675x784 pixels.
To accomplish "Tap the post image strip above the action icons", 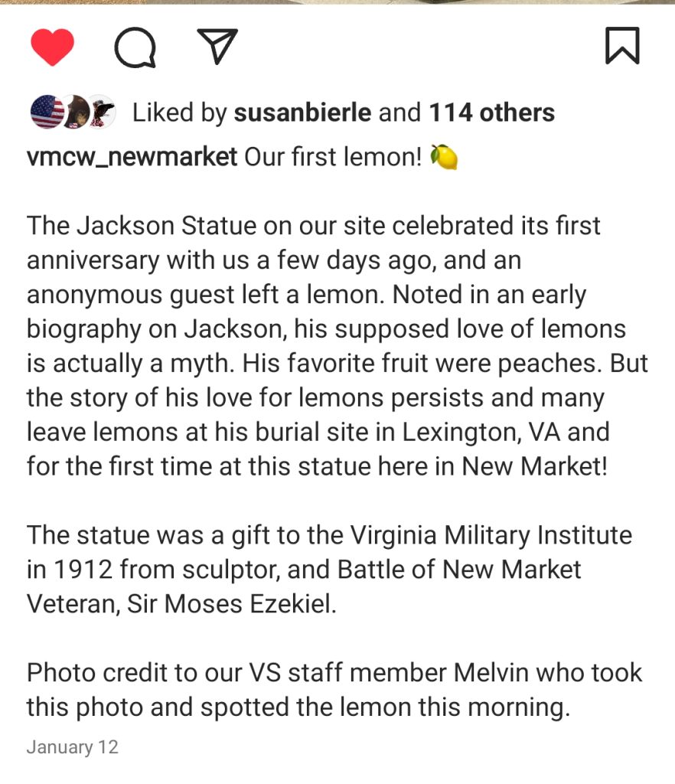I will click(x=337, y=2).
